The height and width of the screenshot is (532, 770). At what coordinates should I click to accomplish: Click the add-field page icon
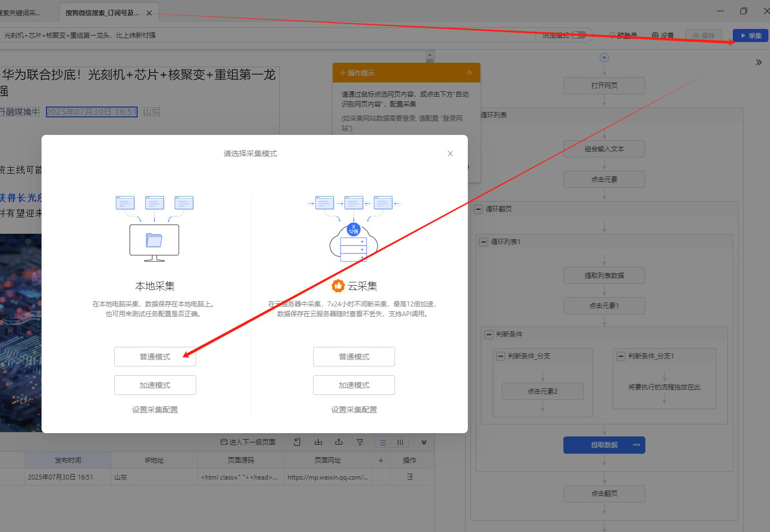(x=297, y=442)
